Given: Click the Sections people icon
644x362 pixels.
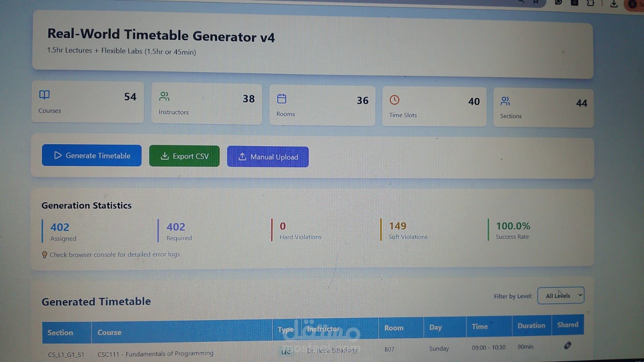Looking at the screenshot, I should 505,101.
